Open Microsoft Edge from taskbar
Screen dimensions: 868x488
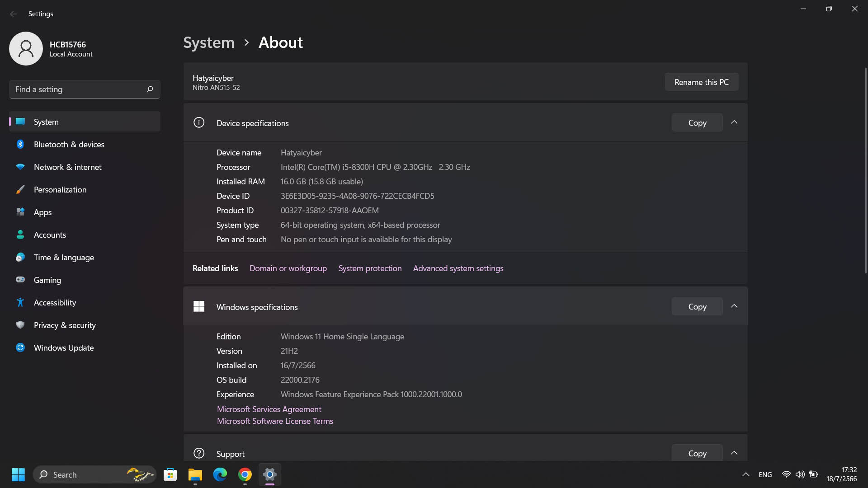click(x=220, y=474)
